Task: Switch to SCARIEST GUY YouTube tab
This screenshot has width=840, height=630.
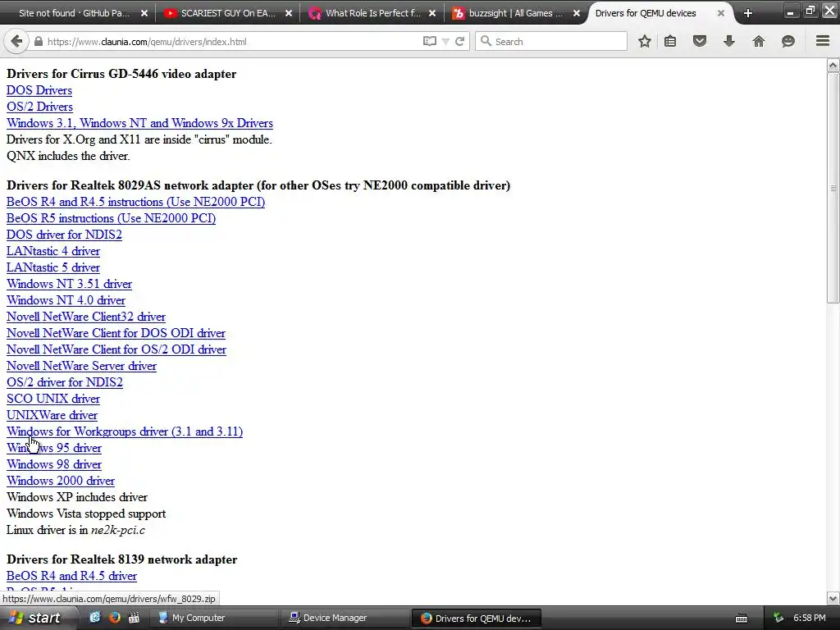Action: click(228, 13)
